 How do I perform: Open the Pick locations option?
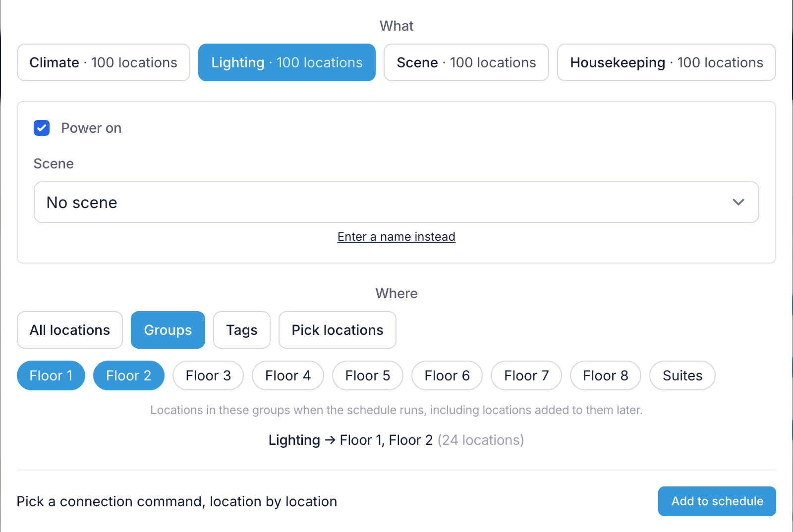338,330
